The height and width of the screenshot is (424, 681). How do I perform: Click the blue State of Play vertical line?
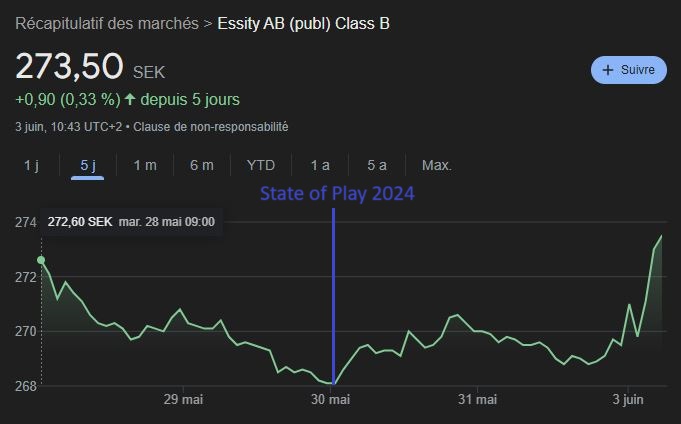click(x=333, y=300)
